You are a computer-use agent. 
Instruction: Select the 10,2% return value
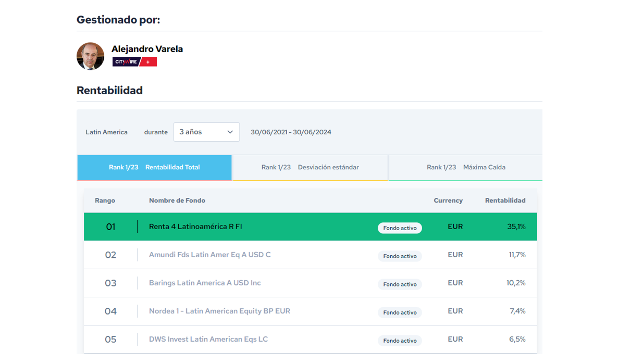[x=516, y=283]
